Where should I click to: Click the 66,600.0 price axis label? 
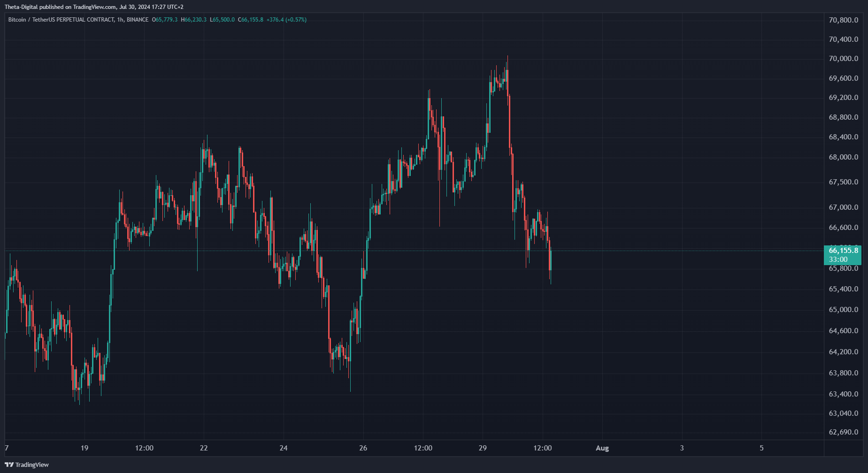point(844,228)
